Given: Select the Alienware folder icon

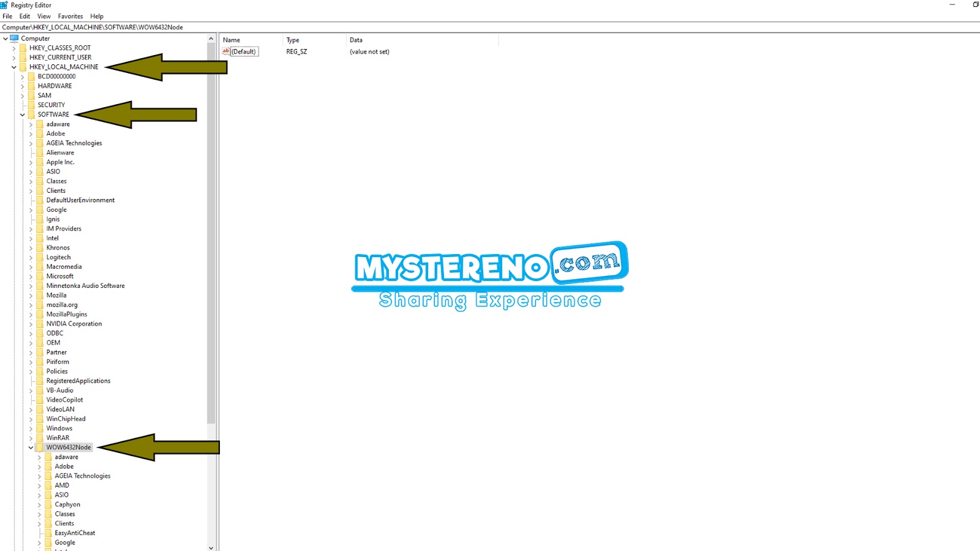Looking at the screenshot, I should pos(40,152).
